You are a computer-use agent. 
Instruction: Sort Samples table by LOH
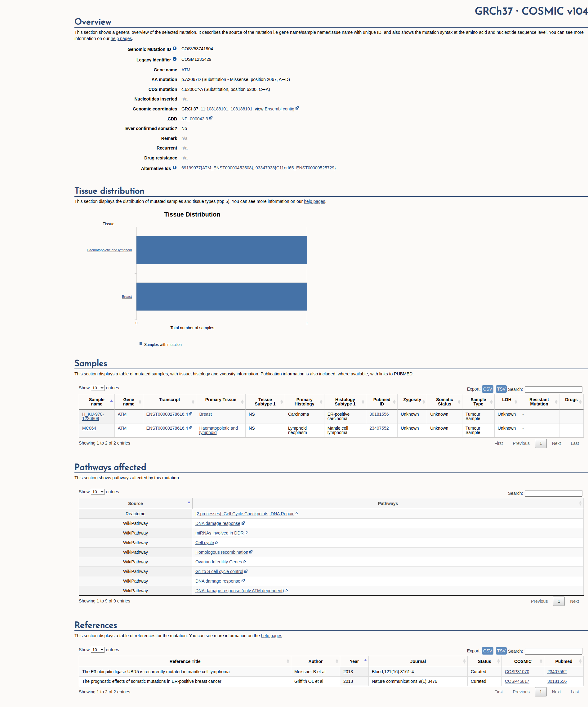(506, 402)
